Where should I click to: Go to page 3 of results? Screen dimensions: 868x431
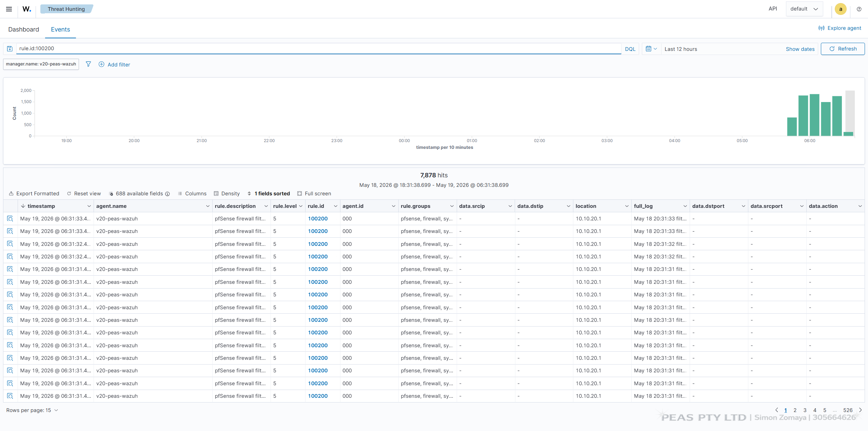(805, 410)
